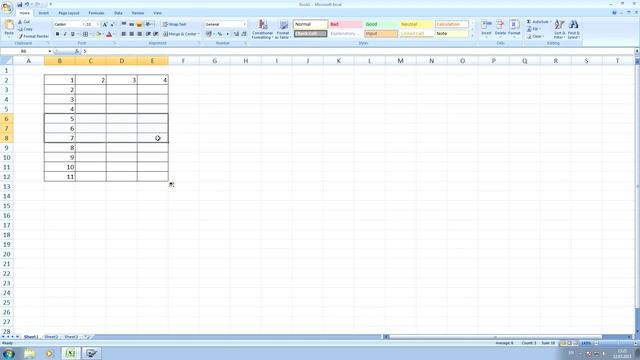Apply accounting number format
This screenshot has width=640, height=360.
coord(209,34)
